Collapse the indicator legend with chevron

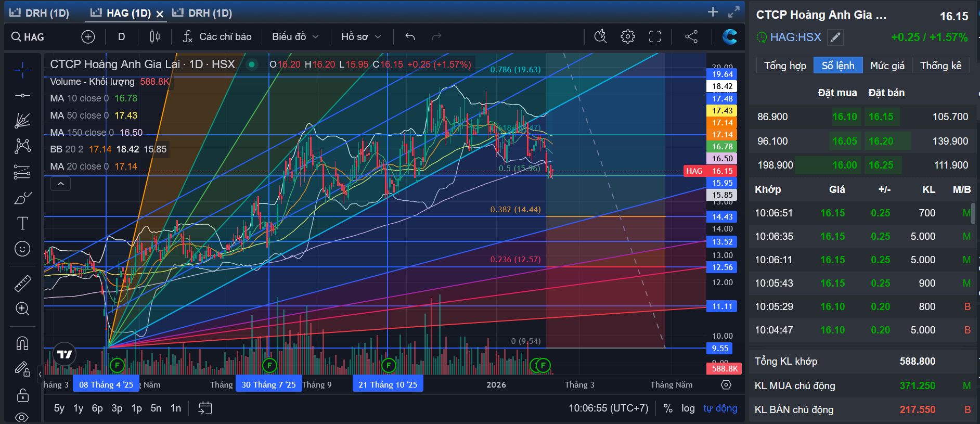pyautogui.click(x=61, y=184)
